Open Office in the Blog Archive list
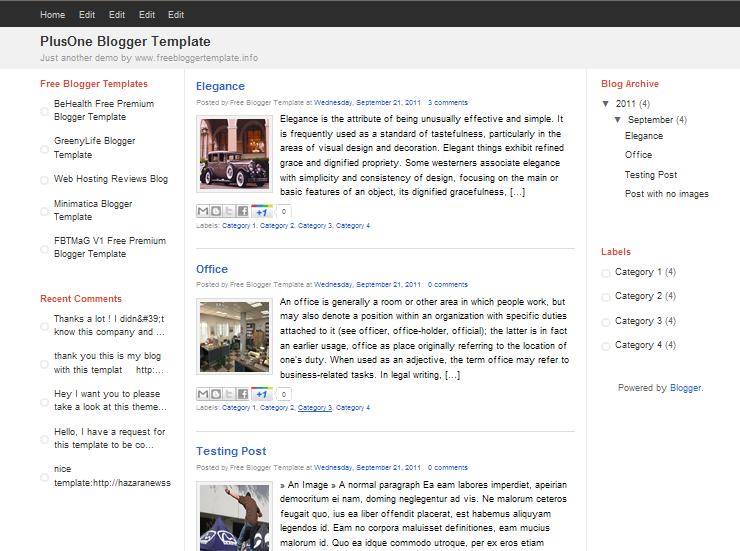The width and height of the screenshot is (740, 551). click(639, 155)
